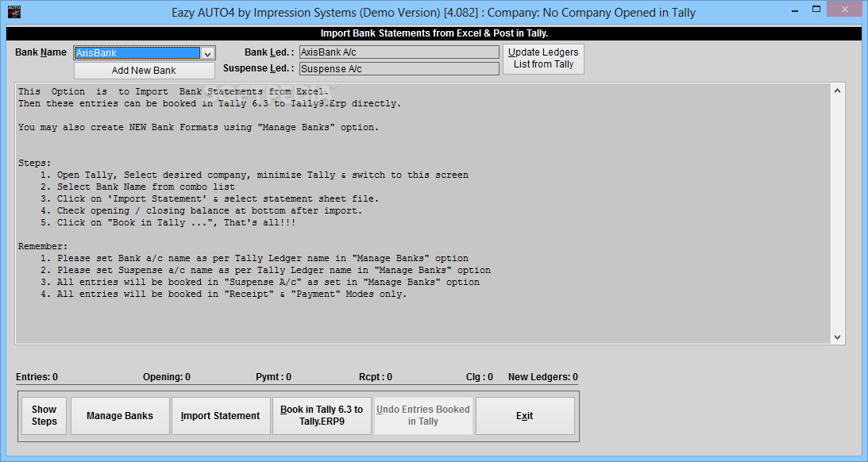Click the 'Opening: 0' status label
Screen dimensions: 868x462
pos(166,377)
